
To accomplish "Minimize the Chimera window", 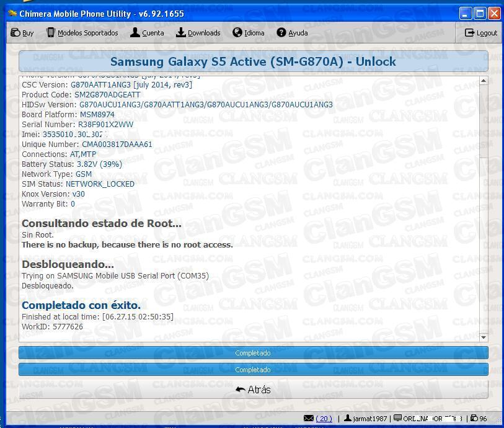I will [465, 14].
